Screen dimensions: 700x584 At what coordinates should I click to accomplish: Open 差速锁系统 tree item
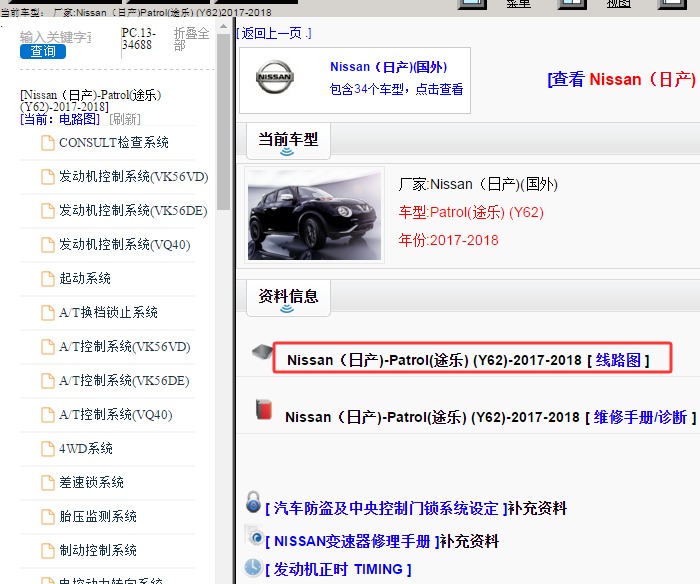click(91, 482)
